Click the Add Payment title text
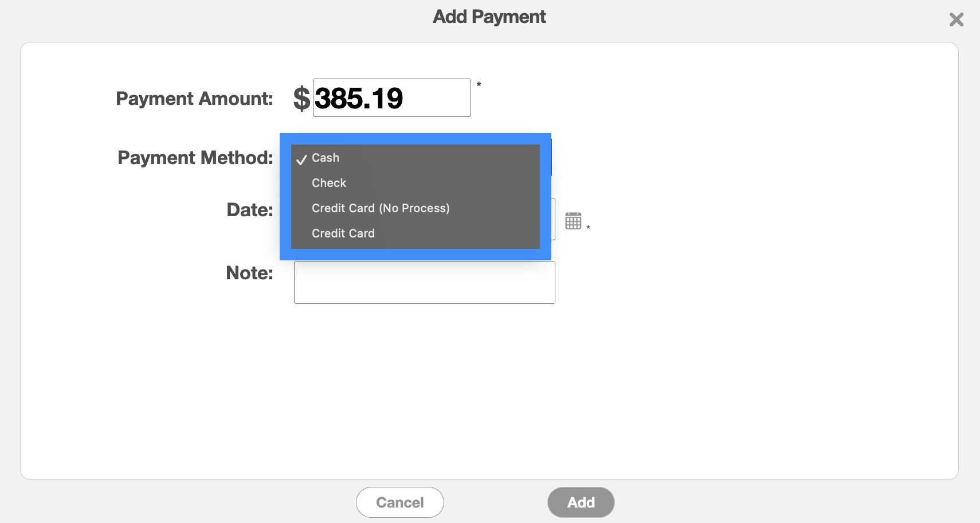Image resolution: width=980 pixels, height=523 pixels. click(489, 17)
